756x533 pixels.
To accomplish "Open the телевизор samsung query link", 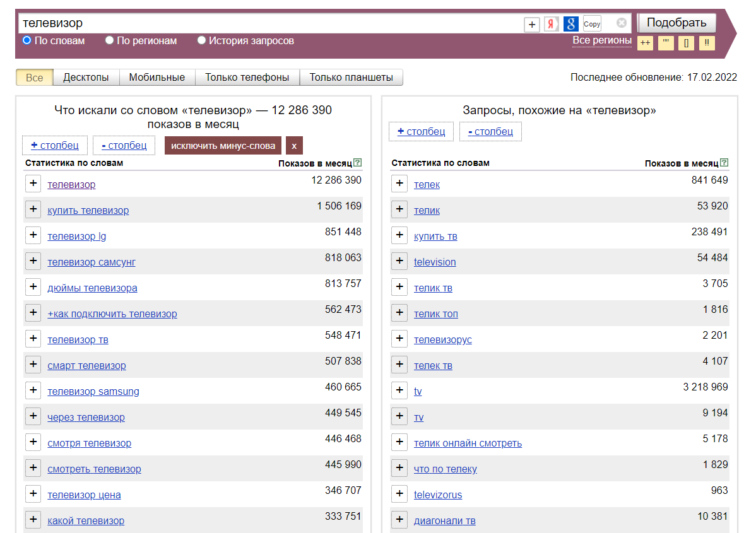I will coord(93,391).
